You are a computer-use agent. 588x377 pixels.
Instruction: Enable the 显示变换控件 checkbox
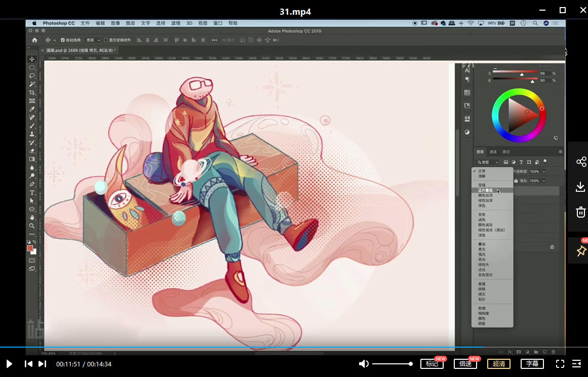106,40
